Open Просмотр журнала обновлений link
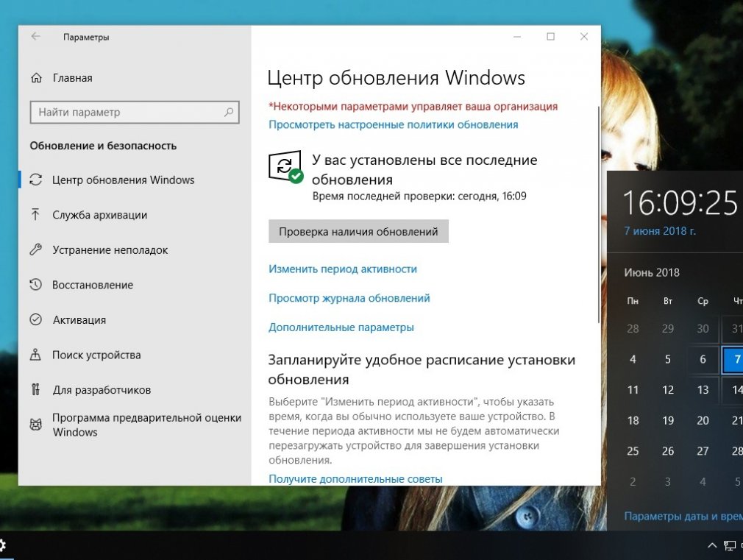 pos(349,298)
